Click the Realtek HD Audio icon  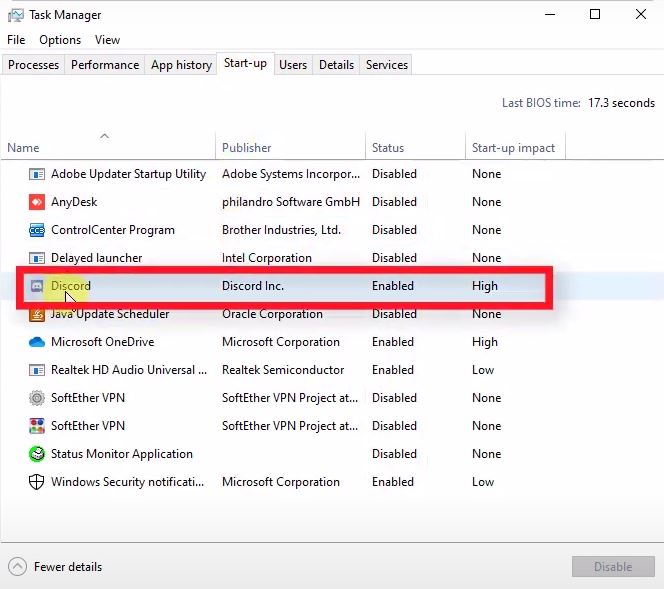coord(37,370)
